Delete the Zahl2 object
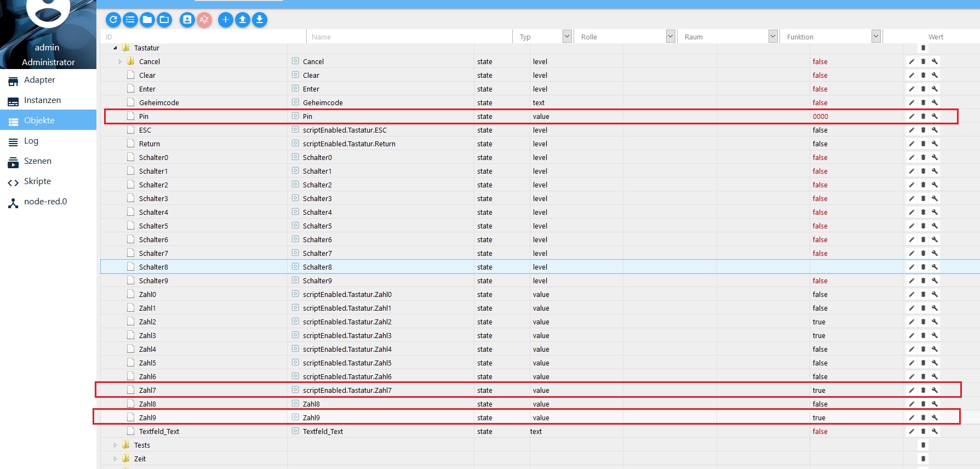This screenshot has width=980, height=469. [x=923, y=322]
